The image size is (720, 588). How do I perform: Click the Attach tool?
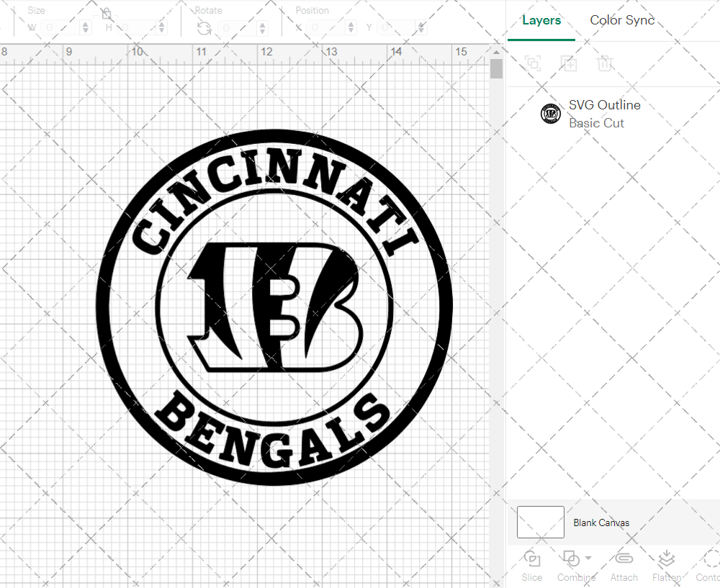tap(624, 565)
